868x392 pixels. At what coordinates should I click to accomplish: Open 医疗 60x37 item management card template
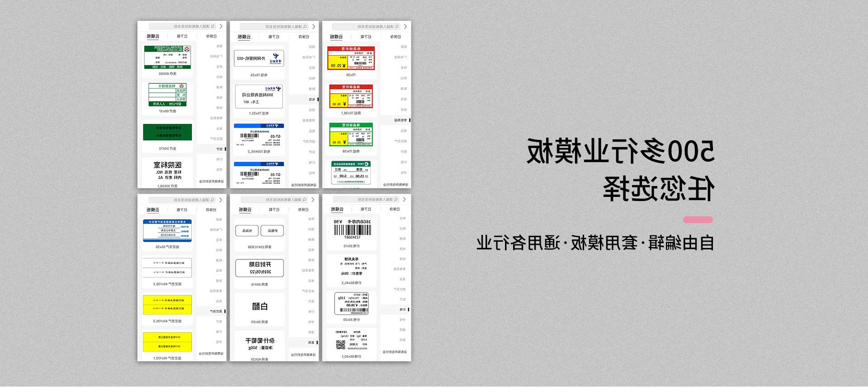tap(167, 98)
